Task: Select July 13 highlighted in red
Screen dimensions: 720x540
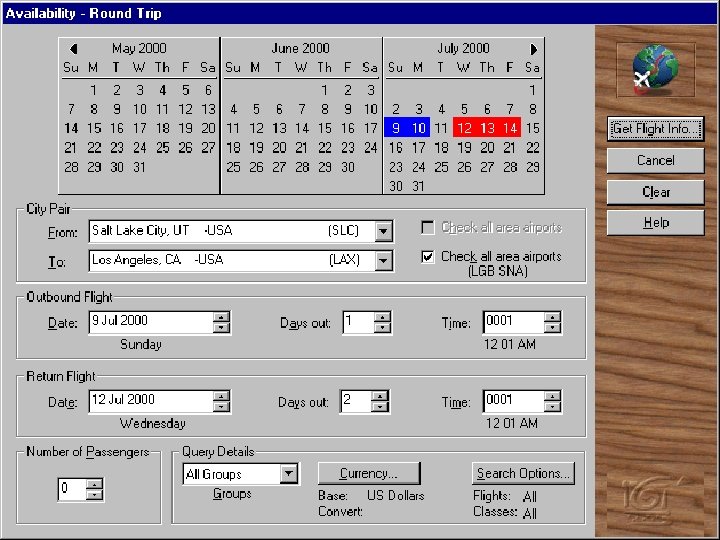Action: pyautogui.click(x=487, y=128)
